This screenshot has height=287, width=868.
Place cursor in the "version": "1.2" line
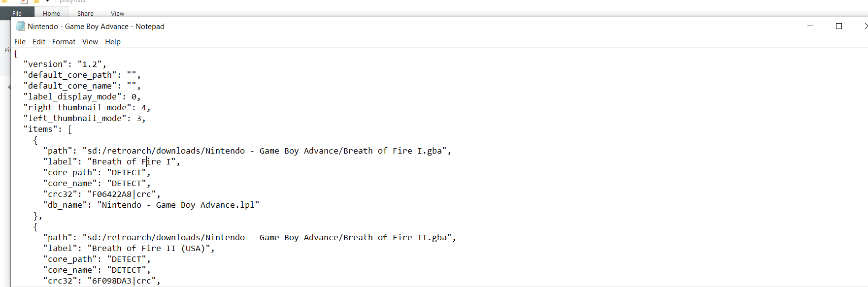[65, 64]
